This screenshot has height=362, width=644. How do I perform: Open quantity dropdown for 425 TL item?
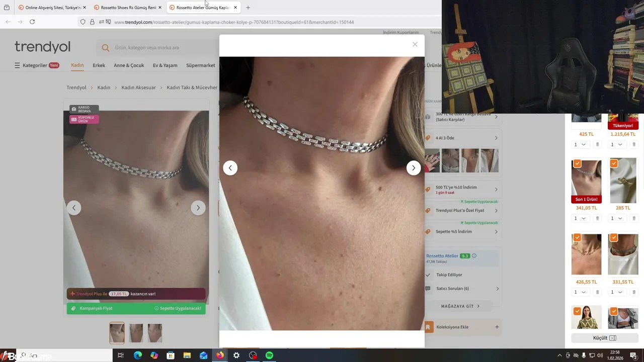pos(580,145)
